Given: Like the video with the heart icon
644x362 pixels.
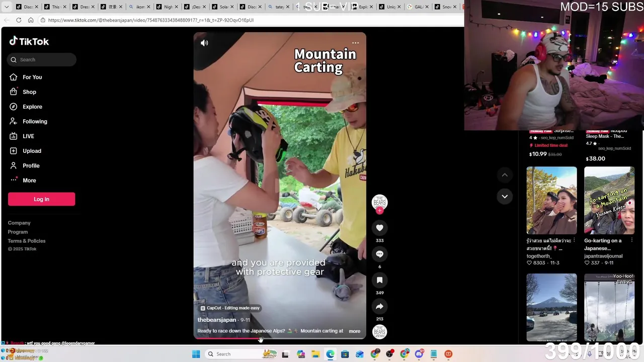Looking at the screenshot, I should [379, 228].
